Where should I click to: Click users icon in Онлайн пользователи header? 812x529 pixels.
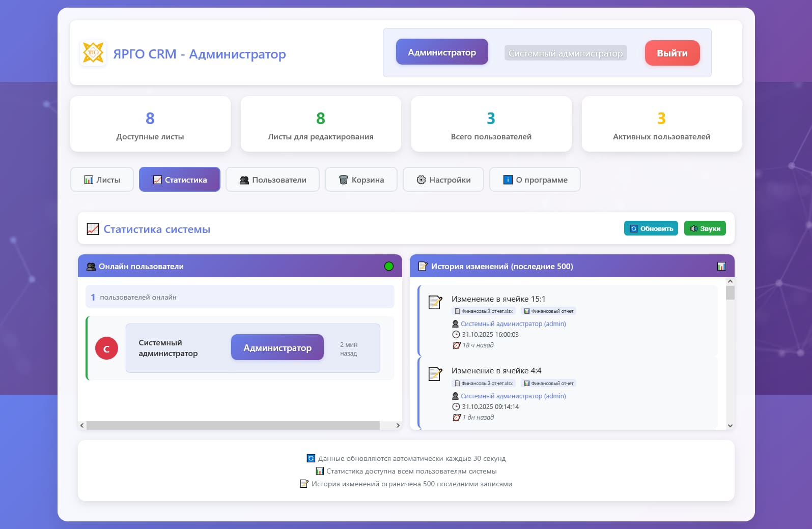[91, 267]
